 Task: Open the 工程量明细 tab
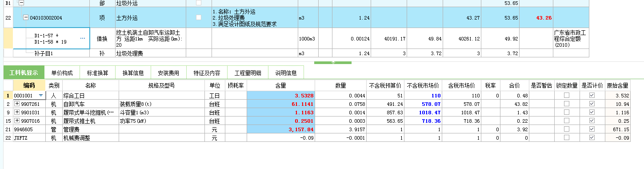tap(248, 72)
